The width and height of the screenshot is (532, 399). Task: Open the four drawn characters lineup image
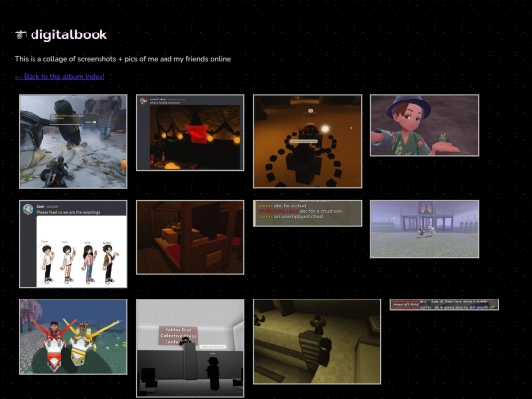pos(73,243)
